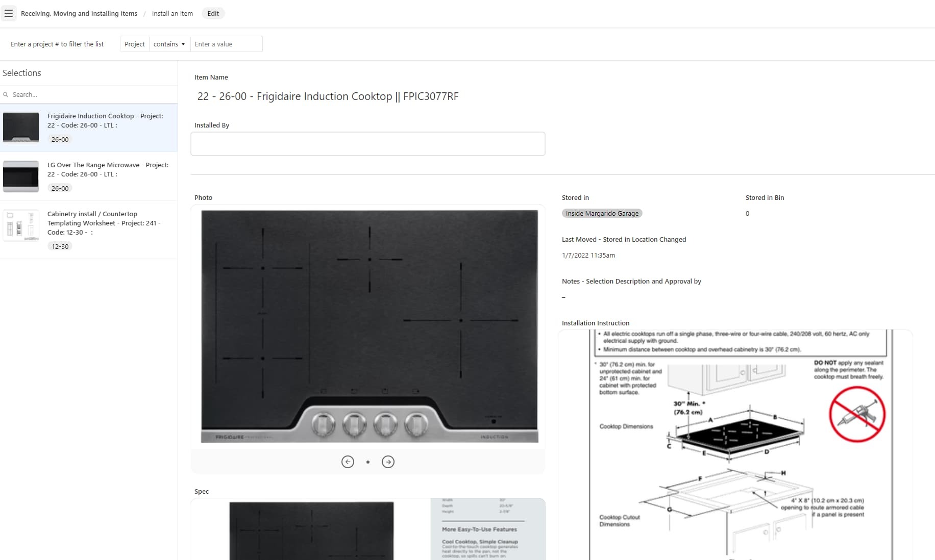Go to next photo with right arrow

[x=388, y=462]
